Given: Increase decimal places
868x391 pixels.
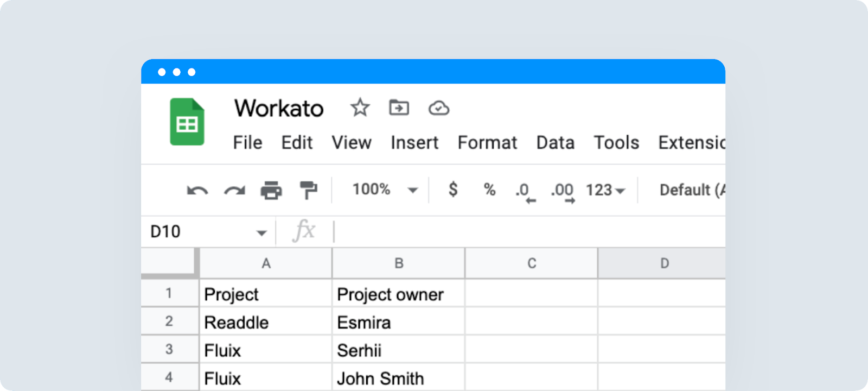Looking at the screenshot, I should (562, 192).
